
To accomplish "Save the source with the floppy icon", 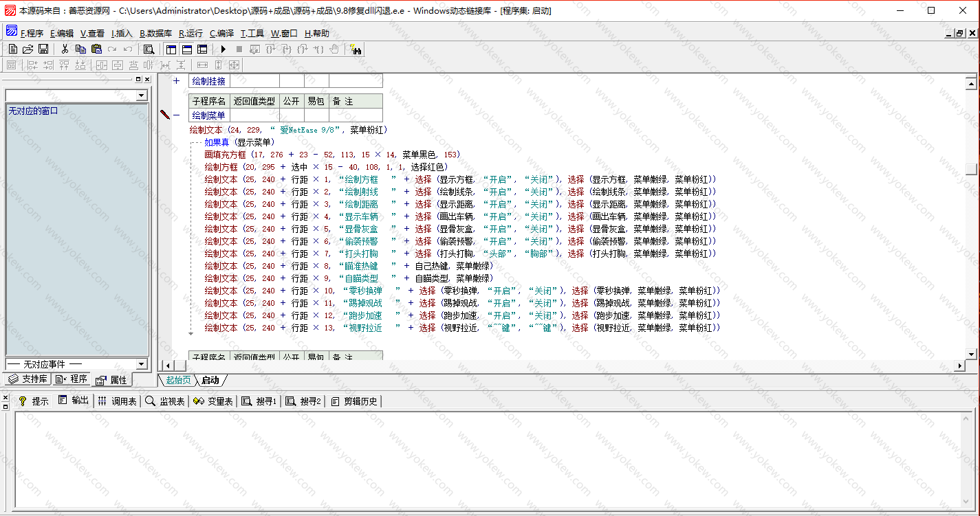I will (43, 49).
